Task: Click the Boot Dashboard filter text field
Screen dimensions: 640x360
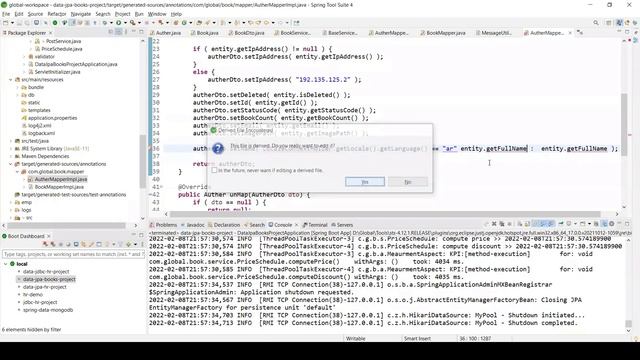Action: pos(73,254)
